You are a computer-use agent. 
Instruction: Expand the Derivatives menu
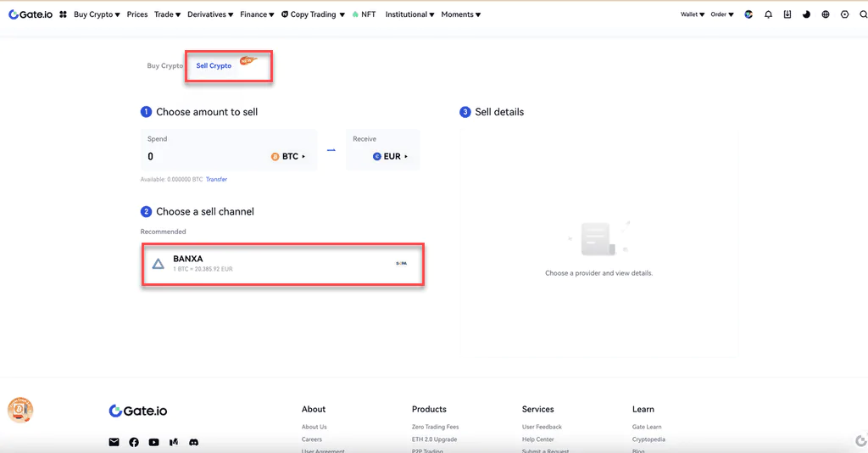coord(210,14)
